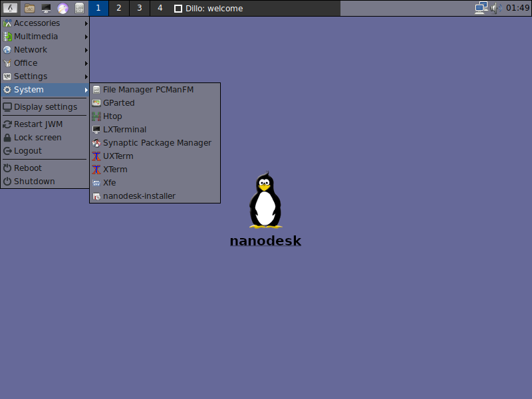Image resolution: width=532 pixels, height=399 pixels.
Task: Switch to workspace 3
Action: pos(140,8)
